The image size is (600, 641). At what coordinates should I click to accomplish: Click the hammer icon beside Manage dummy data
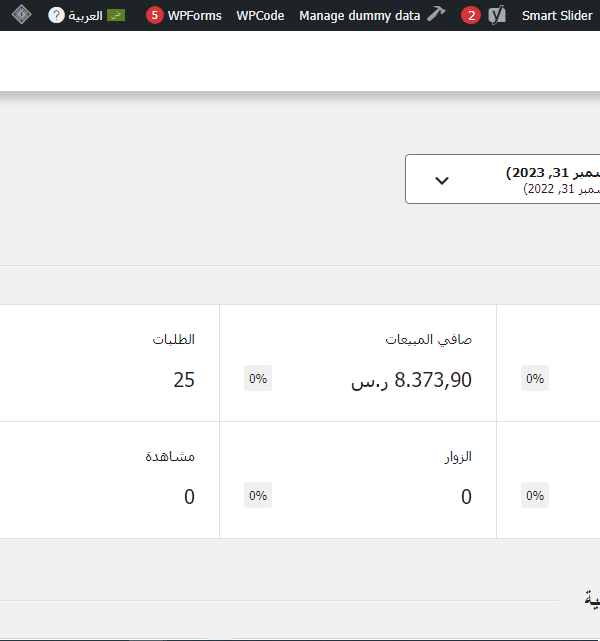436,14
